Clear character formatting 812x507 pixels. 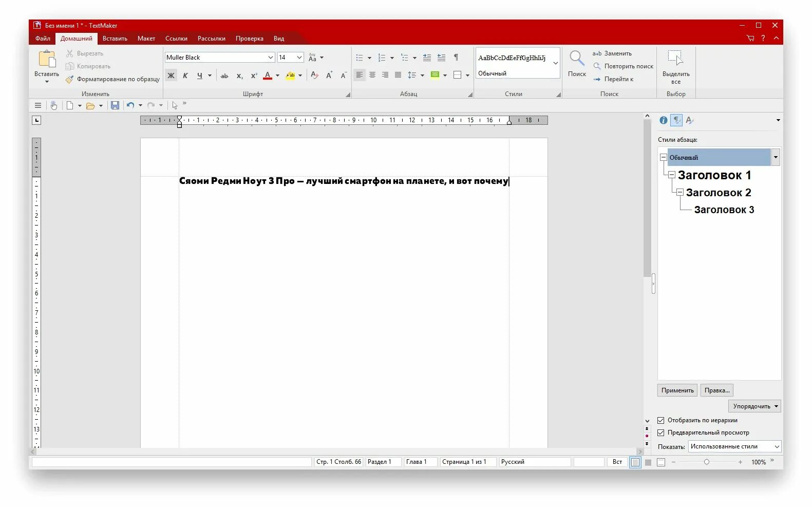314,76
